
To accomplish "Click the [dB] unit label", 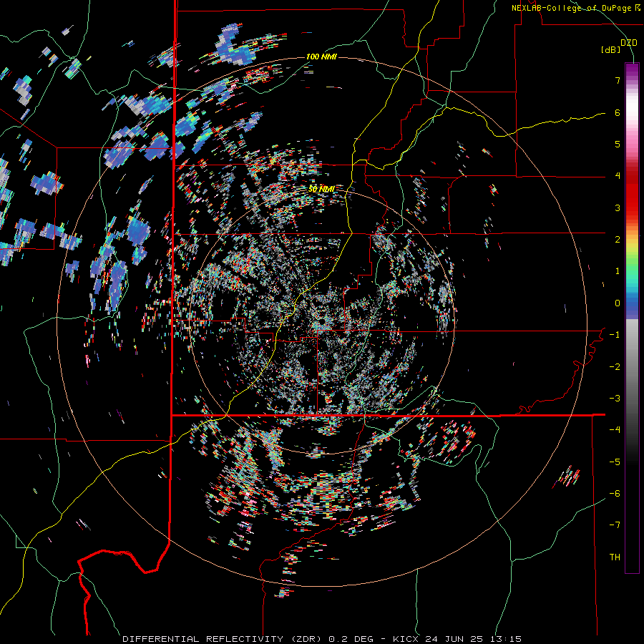I will [610, 50].
